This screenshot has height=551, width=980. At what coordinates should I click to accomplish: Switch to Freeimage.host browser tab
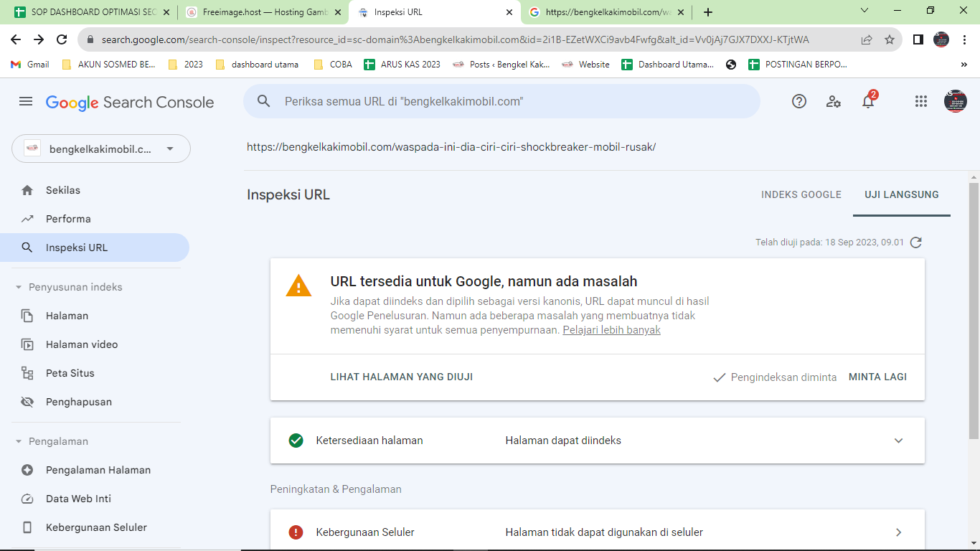pos(263,12)
